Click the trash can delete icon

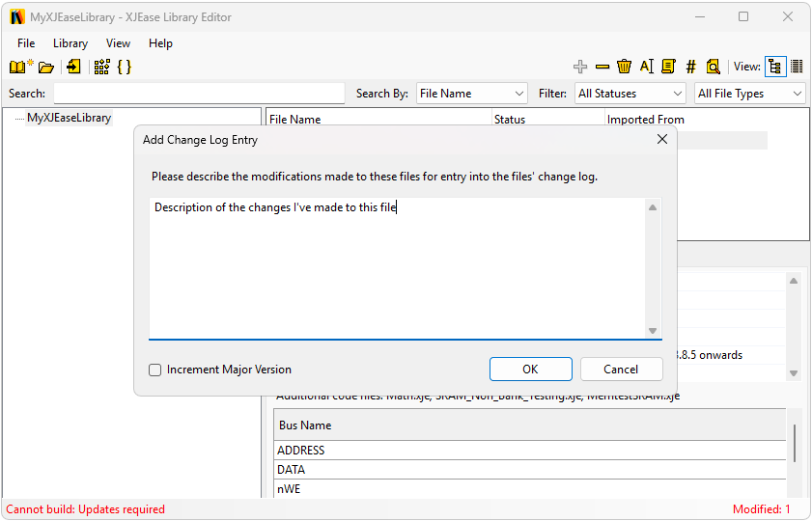tap(625, 67)
